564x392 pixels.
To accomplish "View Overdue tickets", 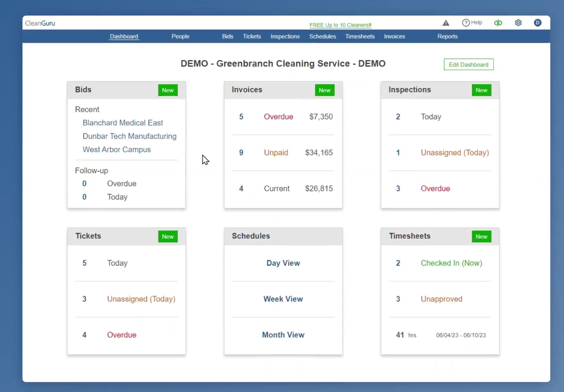I will [x=122, y=335].
